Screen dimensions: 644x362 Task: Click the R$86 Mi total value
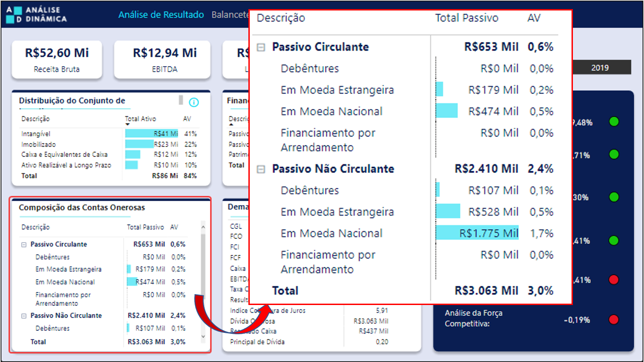pos(165,176)
